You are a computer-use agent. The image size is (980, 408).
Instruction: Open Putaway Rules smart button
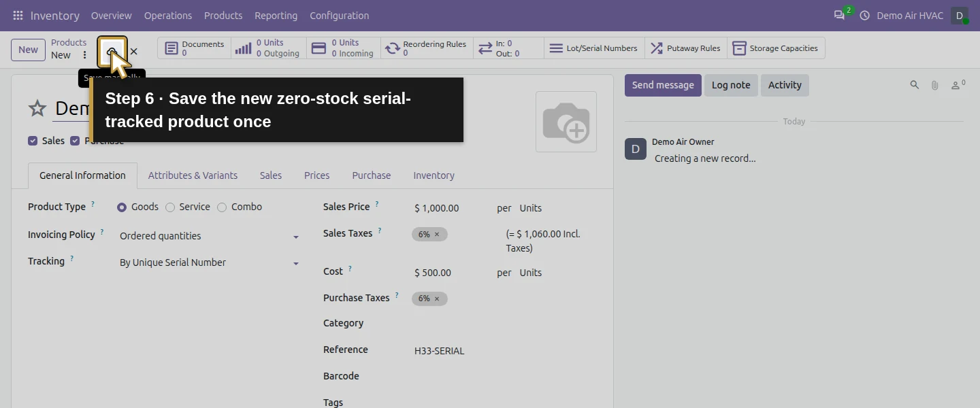tap(686, 48)
